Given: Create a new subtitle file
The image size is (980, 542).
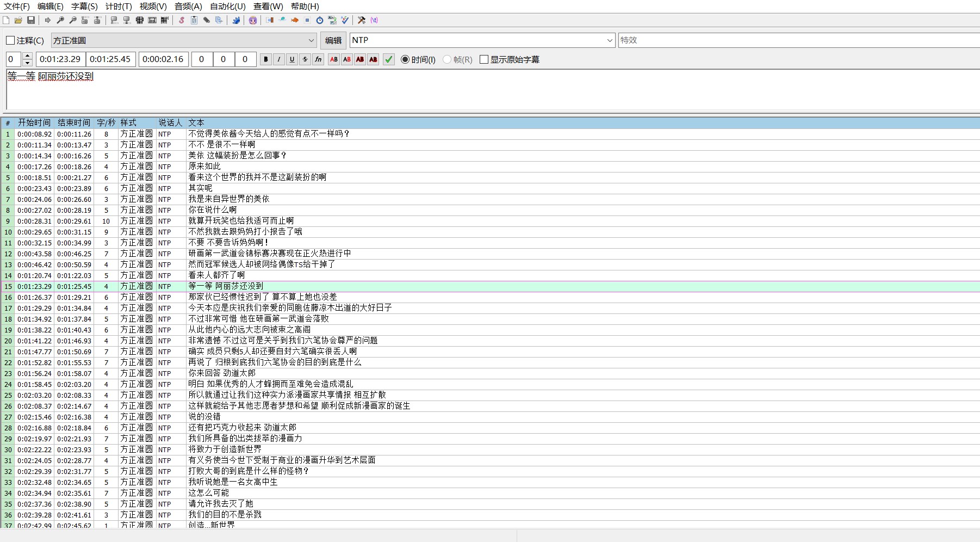Looking at the screenshot, I should 5,20.
